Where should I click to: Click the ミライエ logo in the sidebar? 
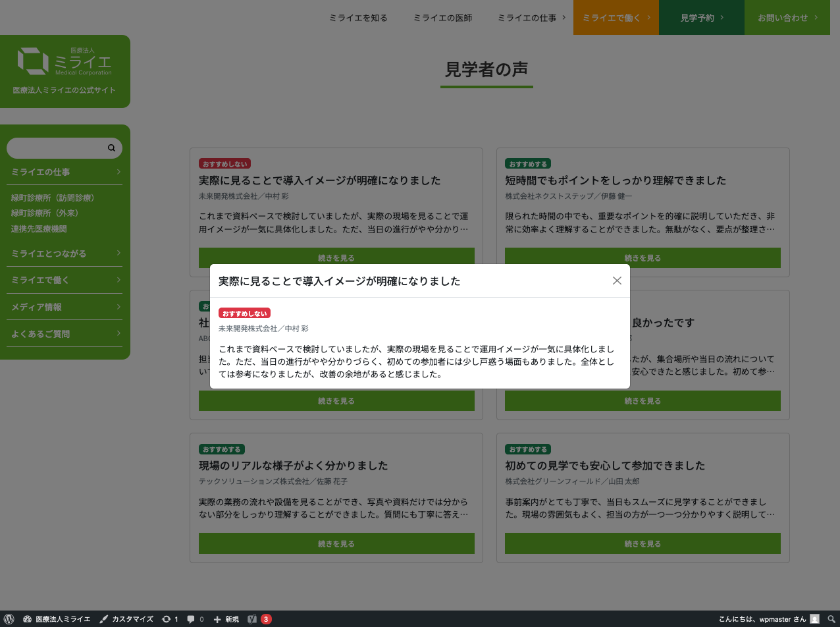click(65, 61)
